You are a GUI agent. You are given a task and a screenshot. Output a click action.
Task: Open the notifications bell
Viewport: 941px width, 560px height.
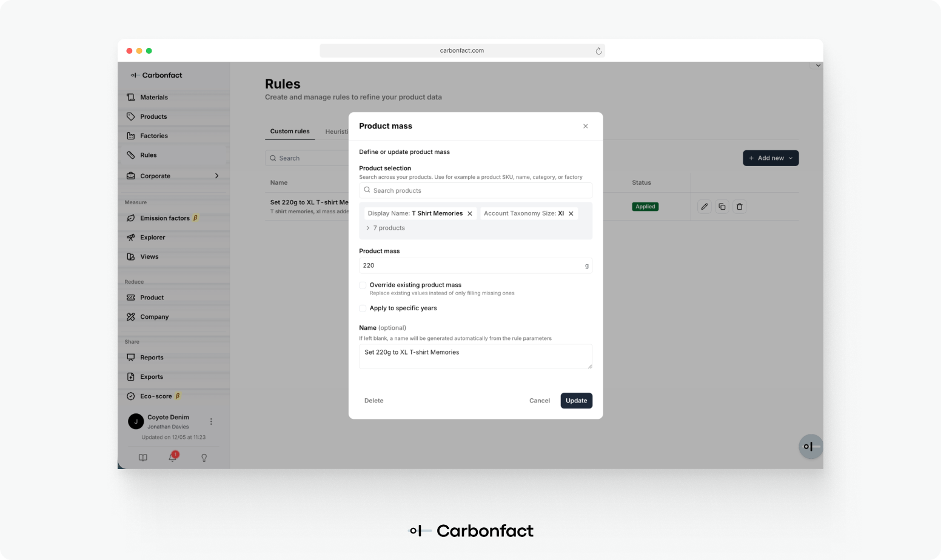[x=173, y=457]
